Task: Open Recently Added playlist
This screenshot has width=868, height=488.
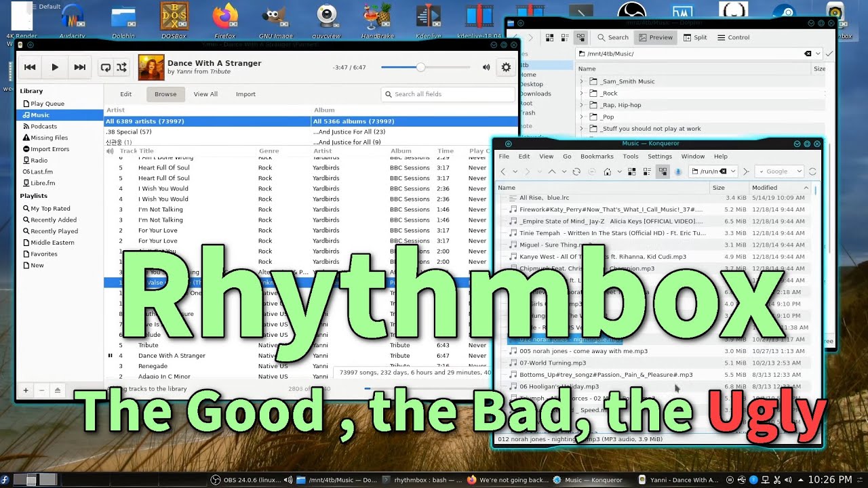Action: point(60,220)
